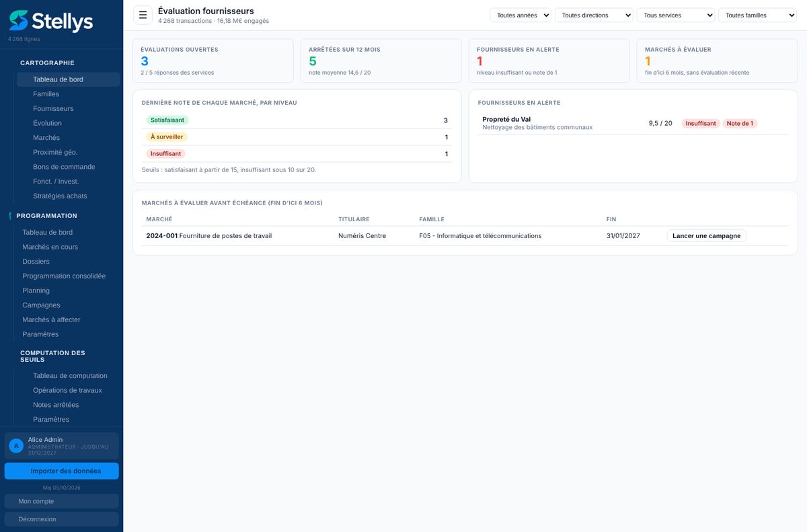Open the Toutes familles filter

(757, 15)
